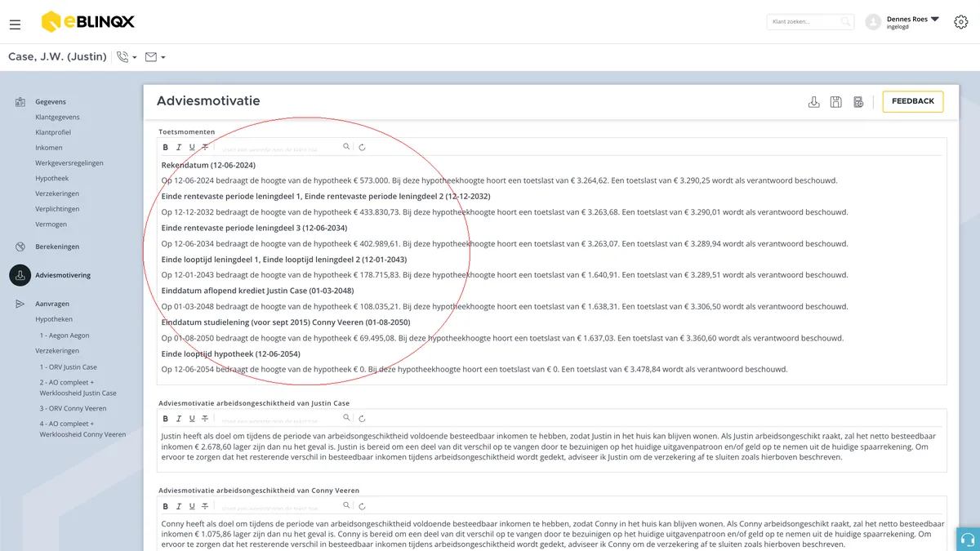Open the Aanvragen section in the sidebar
The image size is (980, 551).
[52, 304]
